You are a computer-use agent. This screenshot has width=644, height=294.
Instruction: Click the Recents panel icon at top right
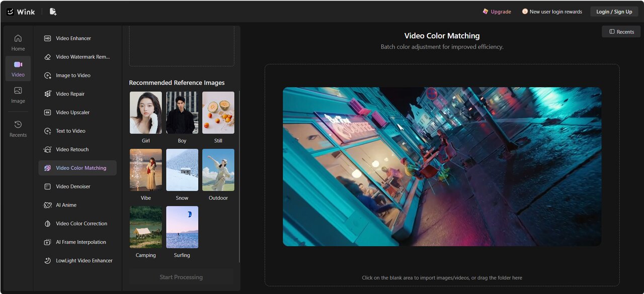(x=612, y=32)
